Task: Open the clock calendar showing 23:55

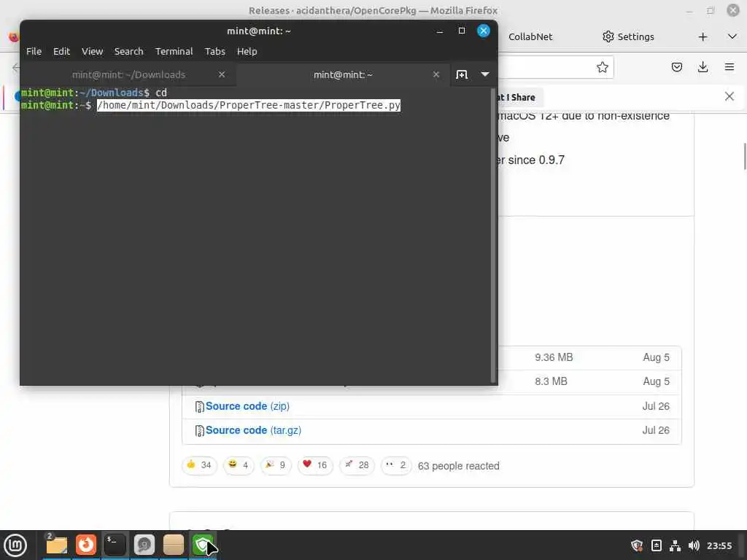Action: pos(719,545)
